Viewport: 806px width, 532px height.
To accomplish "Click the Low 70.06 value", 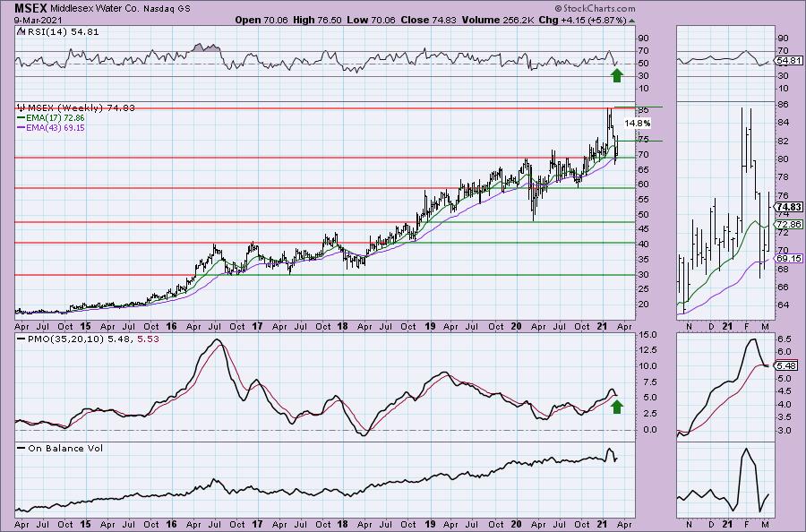I will coord(370,20).
